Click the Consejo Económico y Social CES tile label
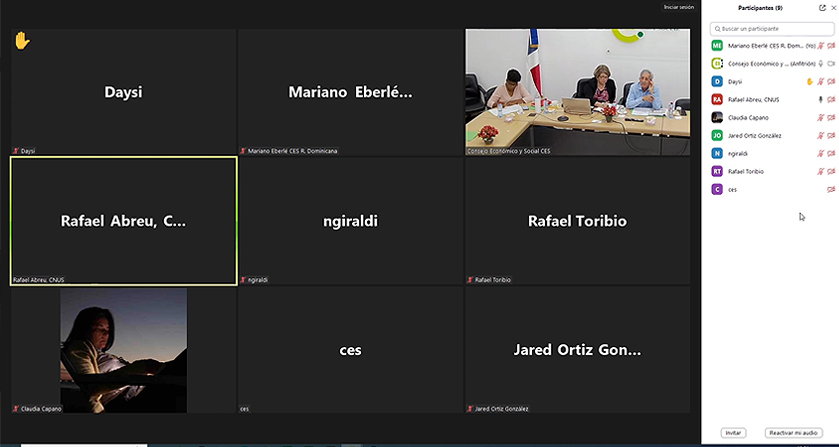 508,151
